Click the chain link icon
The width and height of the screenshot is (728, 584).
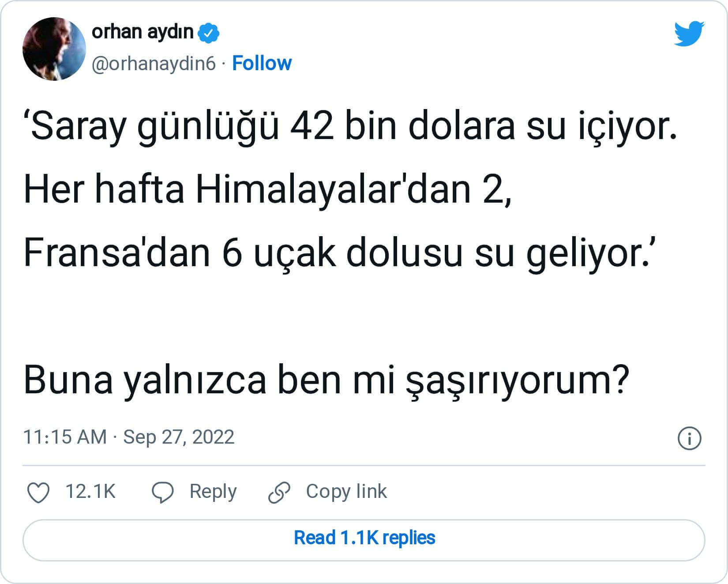pyautogui.click(x=279, y=492)
